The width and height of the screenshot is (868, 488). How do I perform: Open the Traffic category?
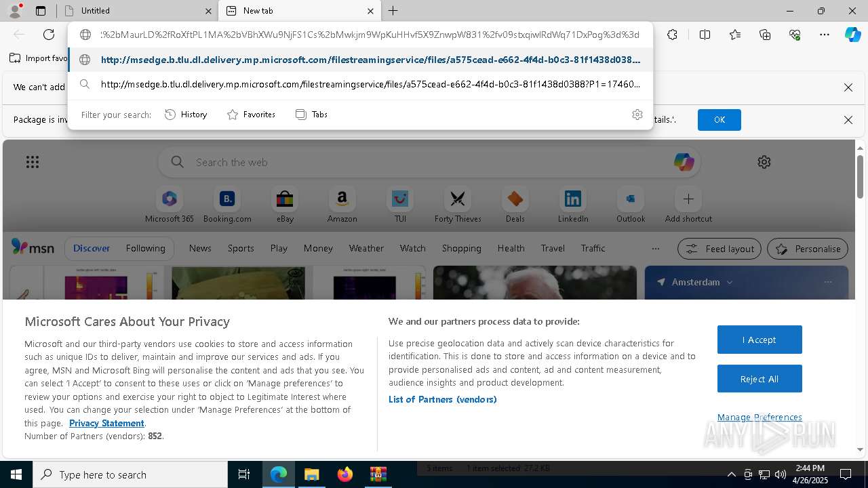[x=593, y=248]
